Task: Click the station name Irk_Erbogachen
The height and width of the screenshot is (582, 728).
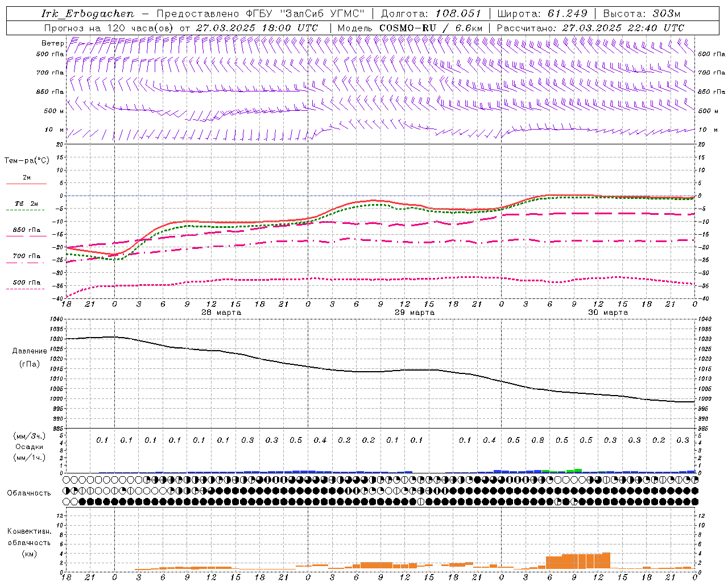Action: pyautogui.click(x=88, y=14)
